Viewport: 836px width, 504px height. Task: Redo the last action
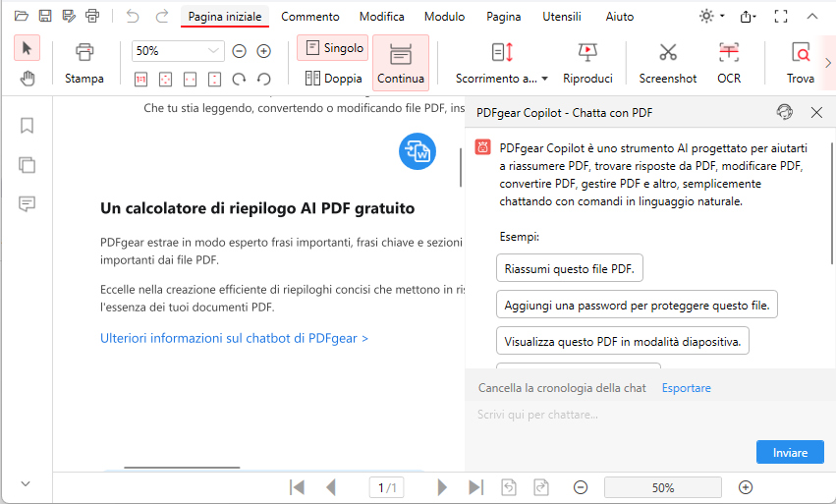(162, 17)
